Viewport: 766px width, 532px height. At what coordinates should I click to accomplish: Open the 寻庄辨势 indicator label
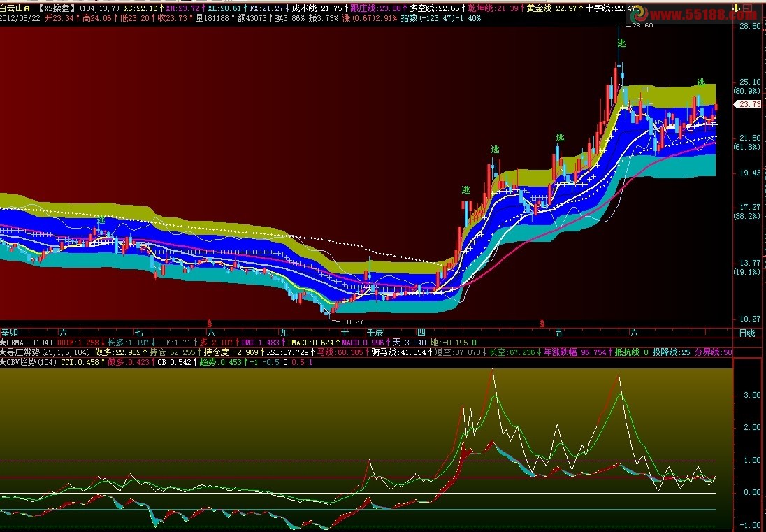coord(23,352)
